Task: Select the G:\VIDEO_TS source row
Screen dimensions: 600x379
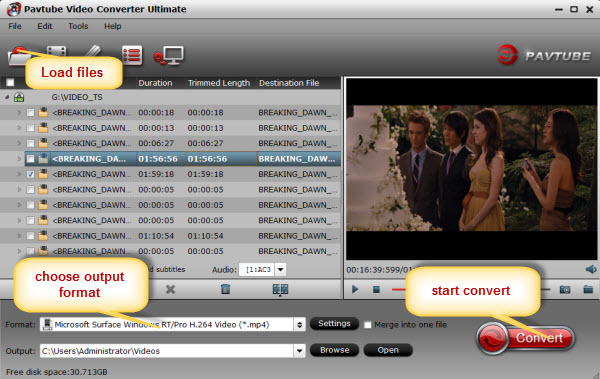Action: (x=170, y=97)
